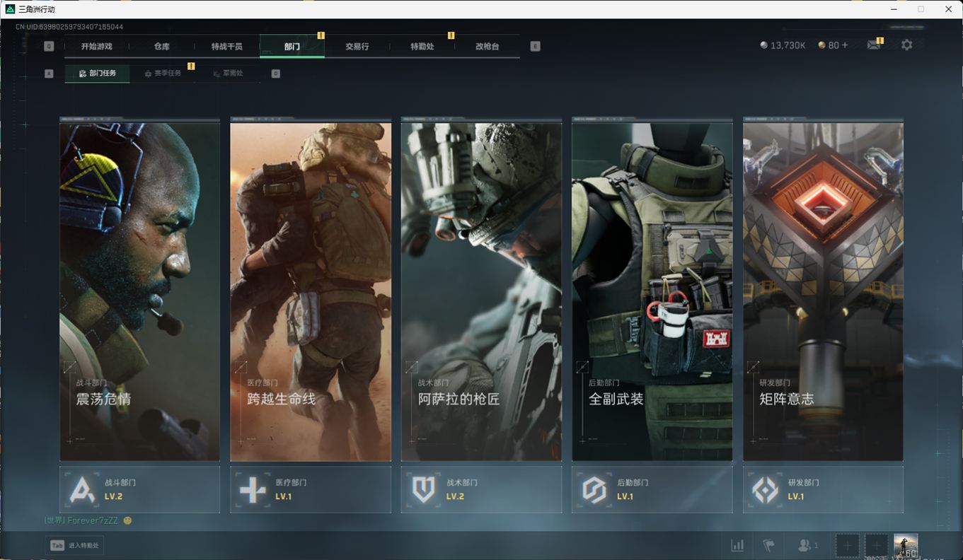
Task: Click the flag icon in bottom bar
Action: (768, 545)
